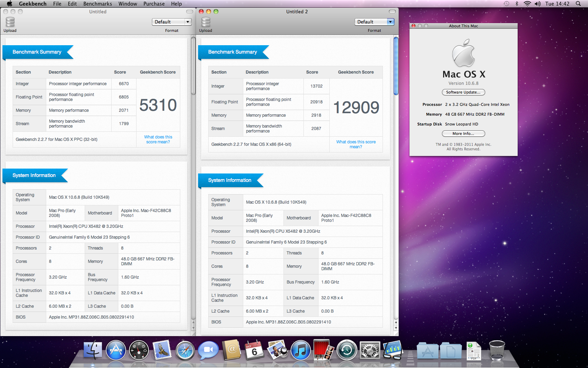Click More Info button in About This Mac

point(463,134)
